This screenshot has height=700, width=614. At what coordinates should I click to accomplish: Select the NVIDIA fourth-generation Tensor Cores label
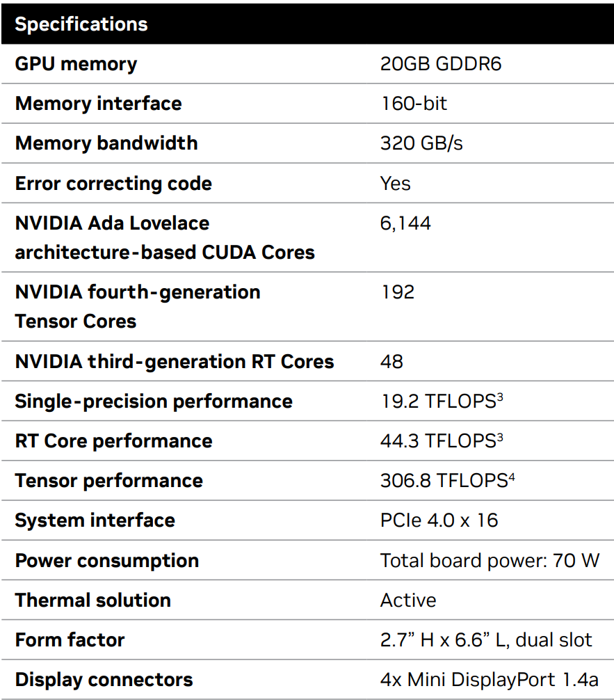137,306
